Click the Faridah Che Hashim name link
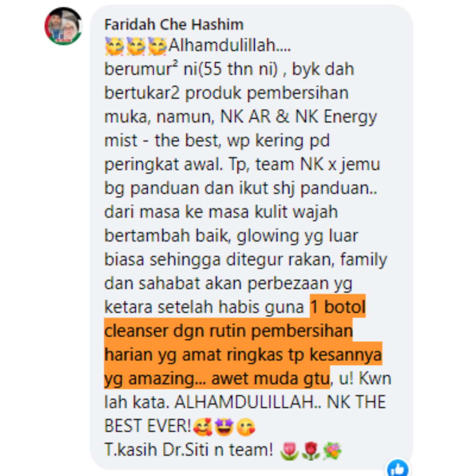The image size is (476, 476). click(174, 25)
